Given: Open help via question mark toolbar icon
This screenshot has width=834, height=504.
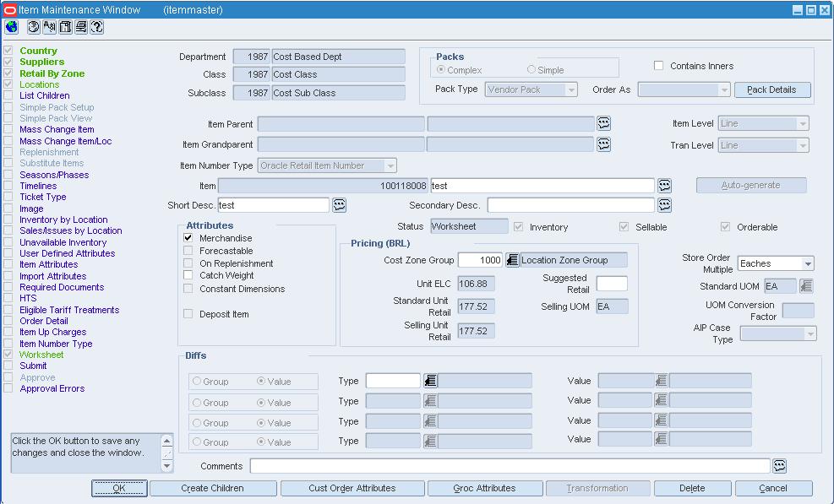Looking at the screenshot, I should pos(97,27).
